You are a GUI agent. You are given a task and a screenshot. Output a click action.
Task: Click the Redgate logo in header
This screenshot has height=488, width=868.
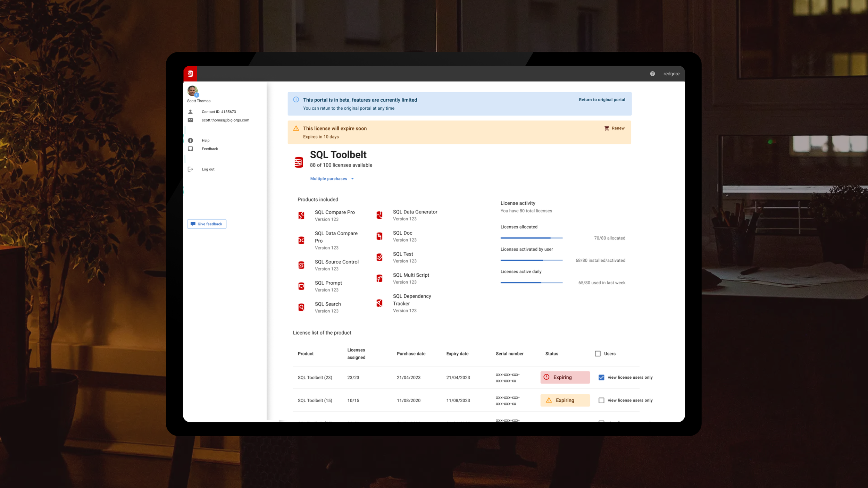(x=190, y=74)
